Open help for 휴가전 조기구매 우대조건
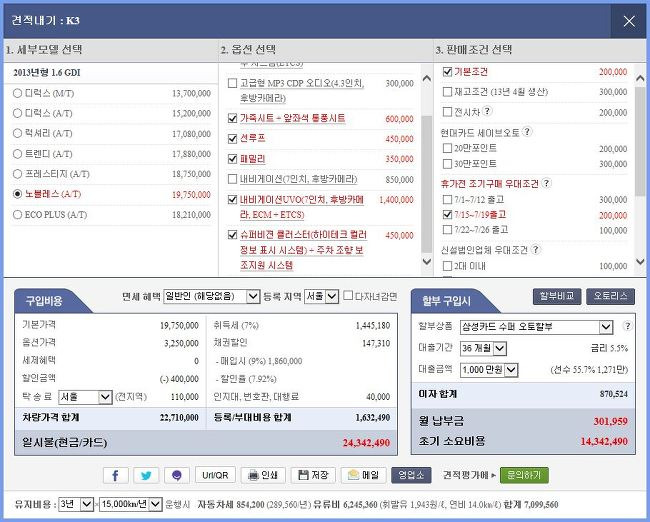The width and height of the screenshot is (650, 522). [x=546, y=183]
